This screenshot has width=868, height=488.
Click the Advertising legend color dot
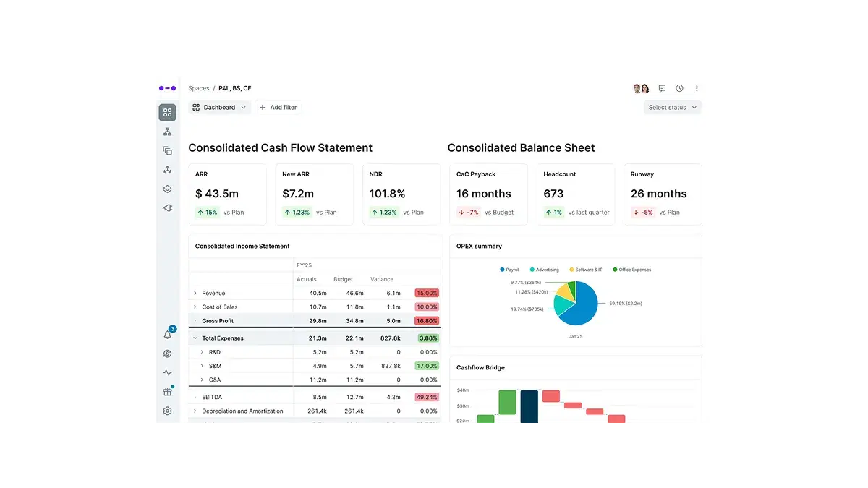coord(532,270)
